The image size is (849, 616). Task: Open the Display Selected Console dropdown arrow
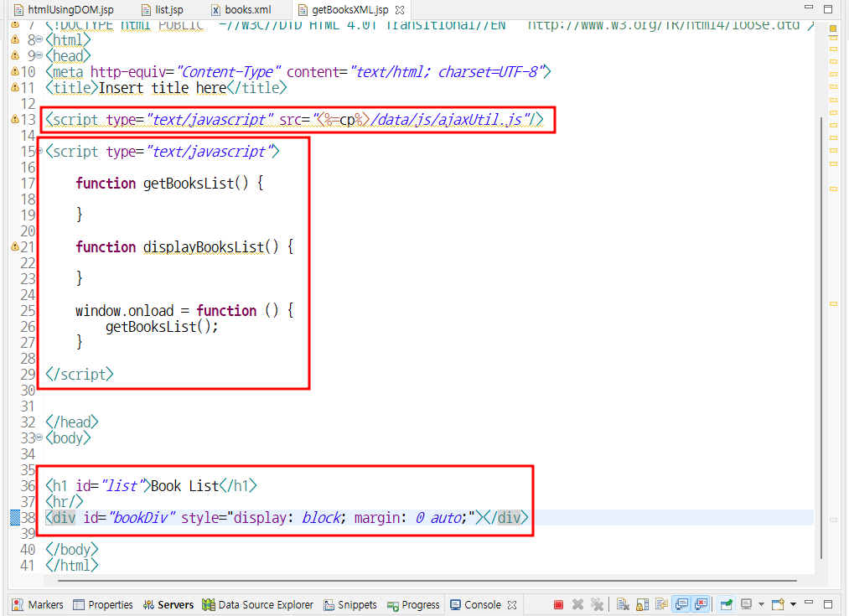[761, 604]
